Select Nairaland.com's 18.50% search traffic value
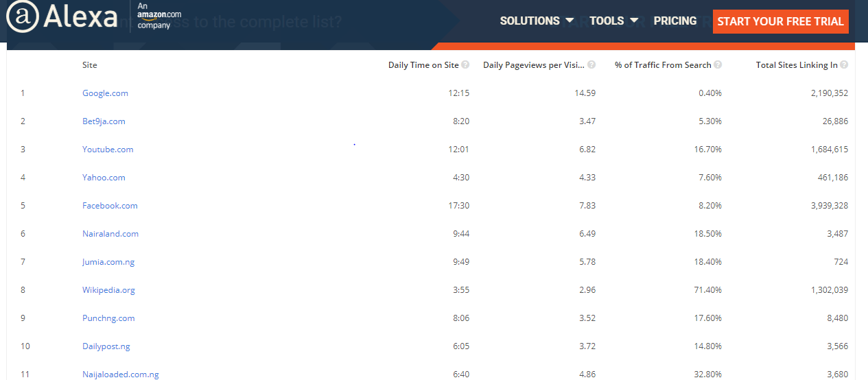Viewport: 868px width, 380px height. (708, 234)
